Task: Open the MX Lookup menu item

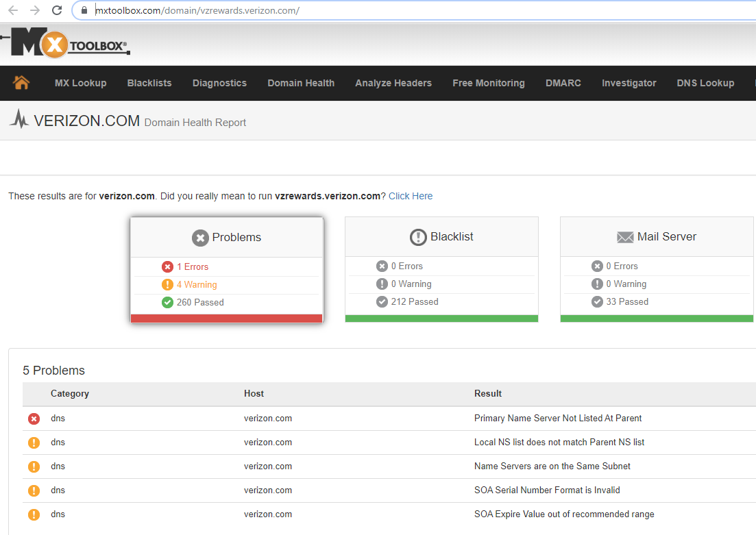Action: pos(80,83)
